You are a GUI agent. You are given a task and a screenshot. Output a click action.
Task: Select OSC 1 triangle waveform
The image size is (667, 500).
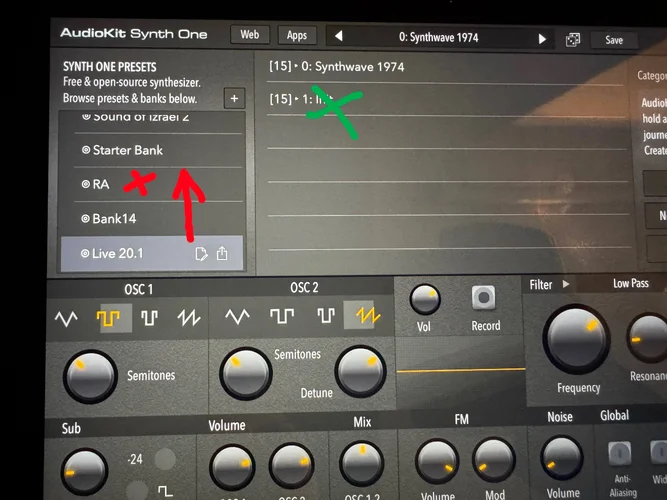(x=66, y=318)
